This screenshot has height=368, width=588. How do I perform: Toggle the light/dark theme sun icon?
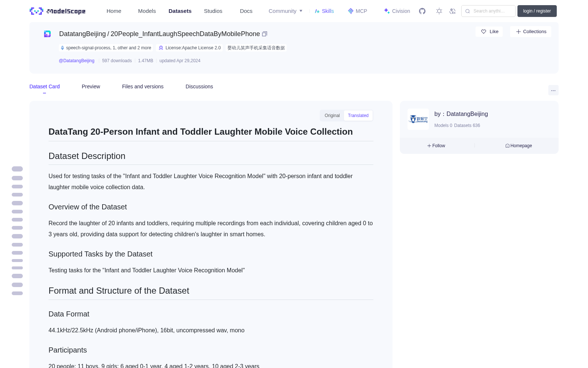point(439,11)
